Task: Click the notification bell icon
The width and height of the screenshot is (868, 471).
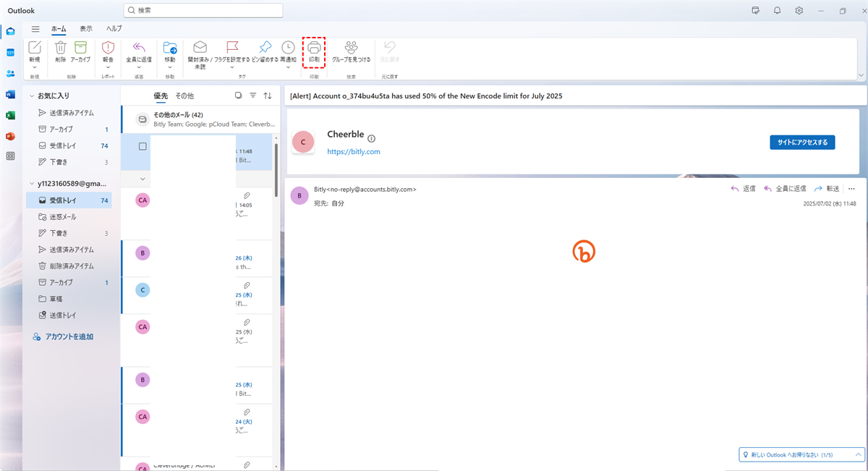Action: point(777,10)
